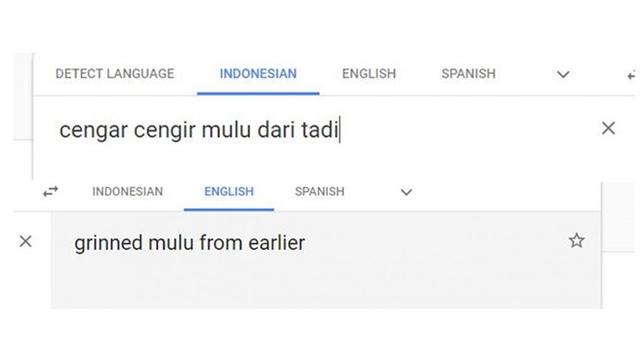This screenshot has height=360, width=640.
Task: Switch source language to Spanish
Action: point(469,74)
